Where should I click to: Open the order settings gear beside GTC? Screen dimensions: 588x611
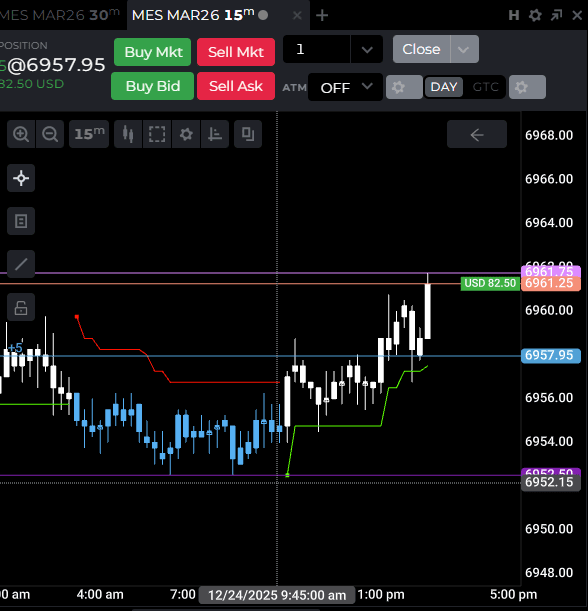point(527,87)
